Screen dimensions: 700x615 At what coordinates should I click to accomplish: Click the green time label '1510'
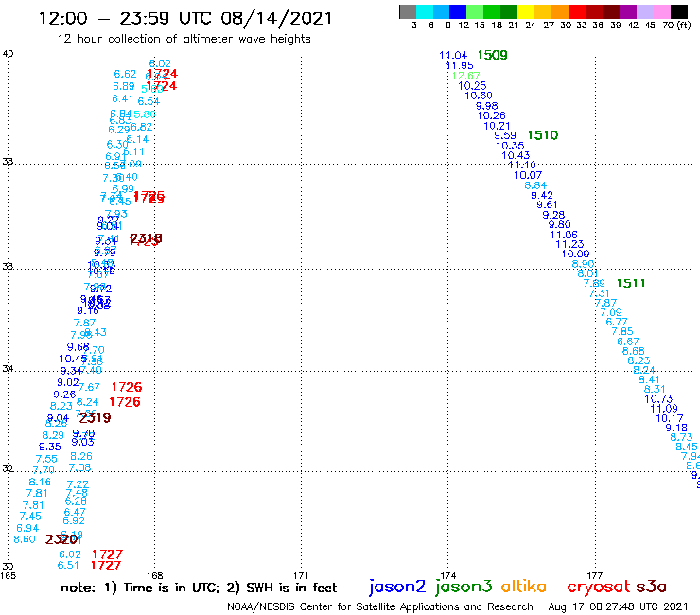(543, 135)
